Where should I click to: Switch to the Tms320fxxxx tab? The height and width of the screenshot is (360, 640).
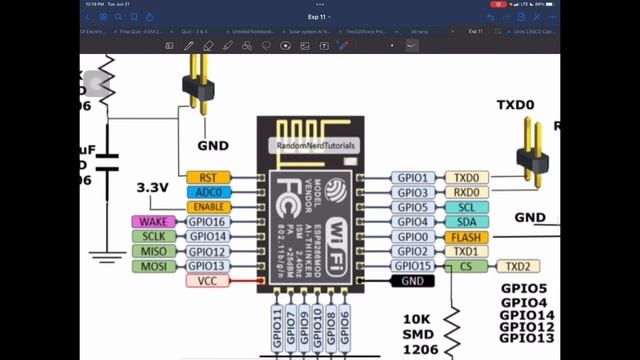tap(366, 31)
